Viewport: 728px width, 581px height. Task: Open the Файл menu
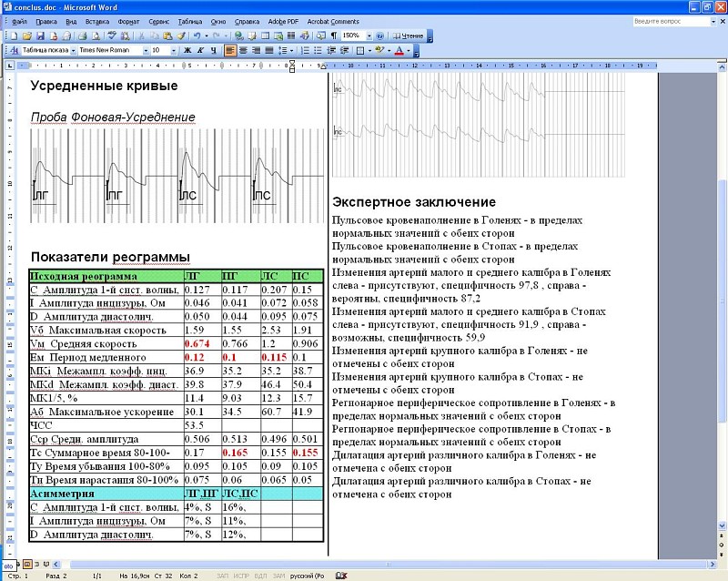(19, 21)
